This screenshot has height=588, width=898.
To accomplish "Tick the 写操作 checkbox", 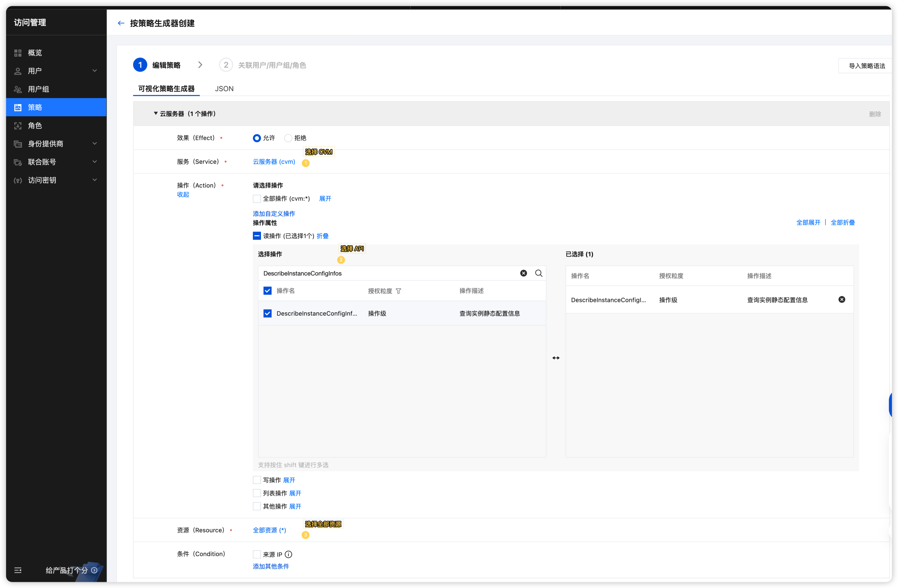I will pyautogui.click(x=256, y=480).
